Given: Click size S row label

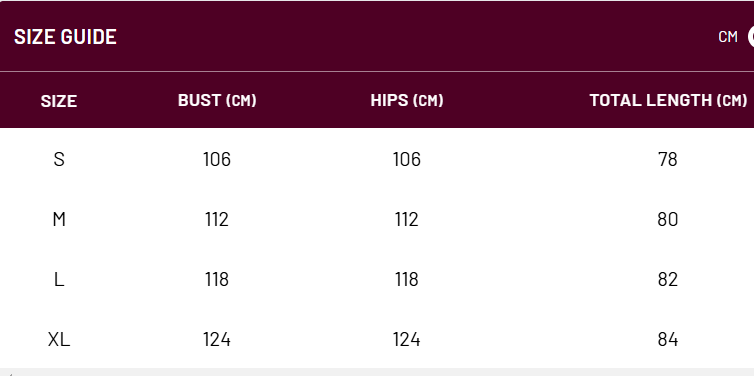Looking at the screenshot, I should 59,159.
